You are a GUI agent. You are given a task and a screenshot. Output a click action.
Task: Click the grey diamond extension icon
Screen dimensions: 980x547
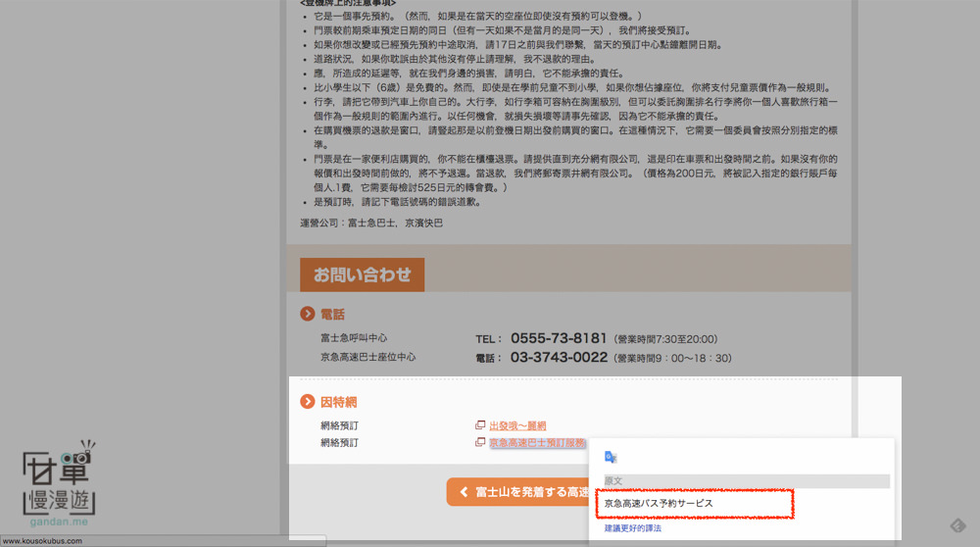958,525
